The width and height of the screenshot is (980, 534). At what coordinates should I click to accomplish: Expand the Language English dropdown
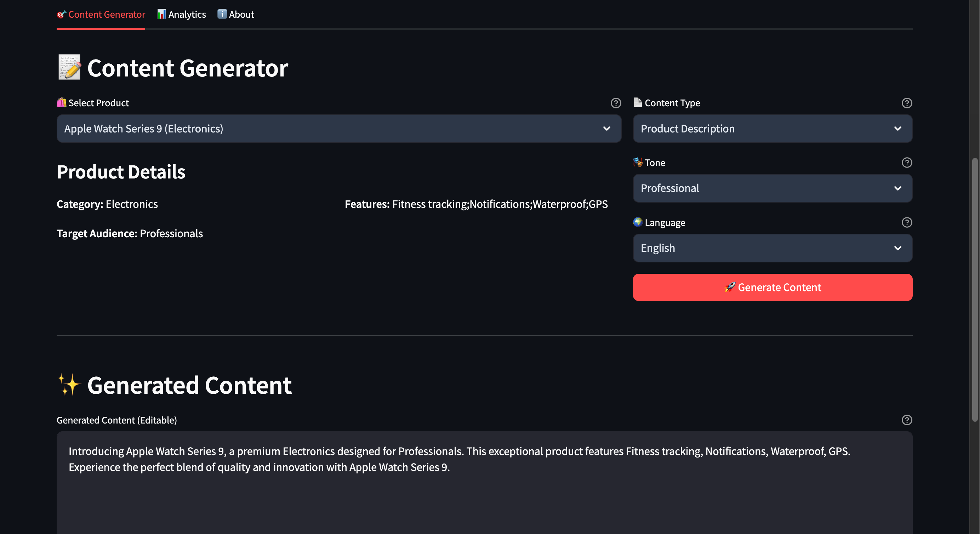[x=772, y=248]
